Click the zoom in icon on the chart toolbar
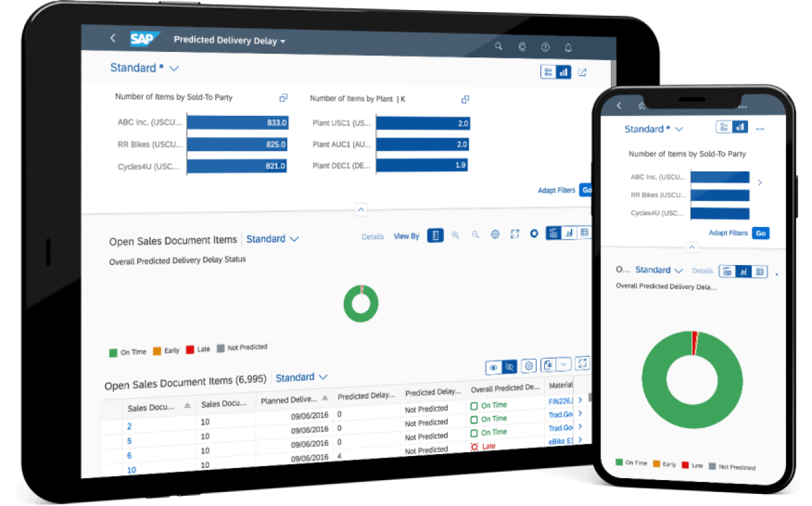Viewport: 812px width, 506px height. click(455, 235)
